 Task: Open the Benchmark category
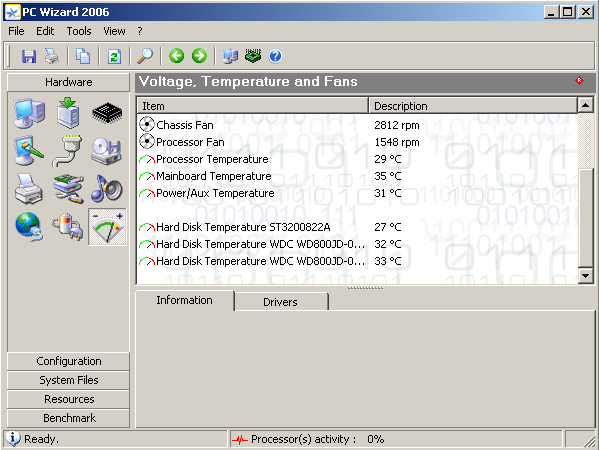pyautogui.click(x=68, y=418)
